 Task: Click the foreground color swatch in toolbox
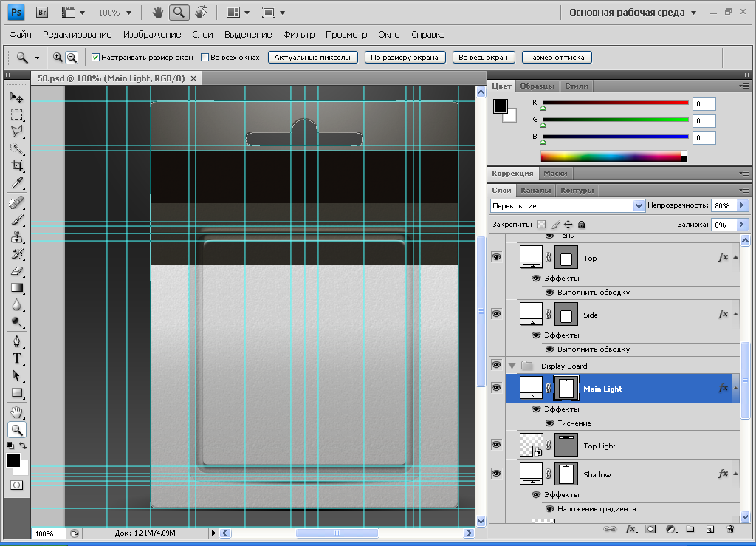[13, 460]
